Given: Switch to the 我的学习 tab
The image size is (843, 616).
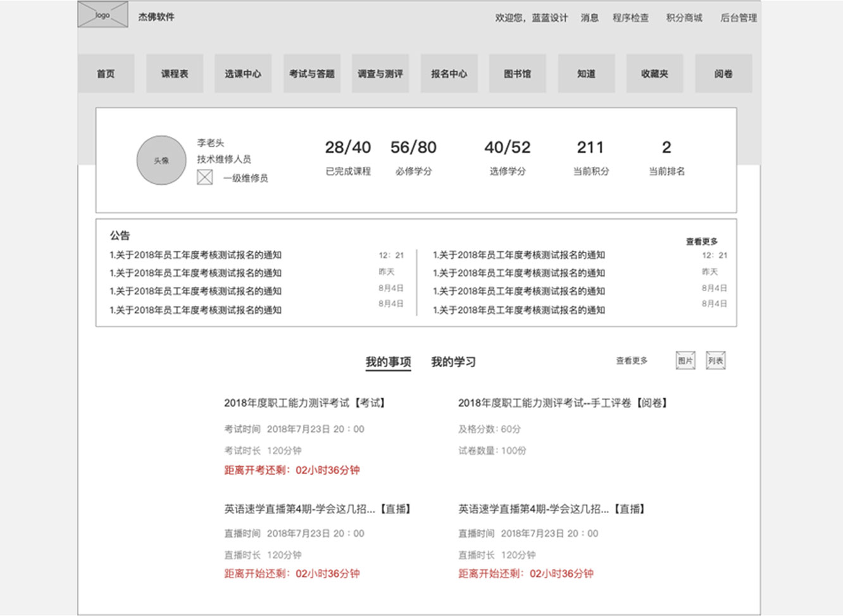Looking at the screenshot, I should 453,361.
